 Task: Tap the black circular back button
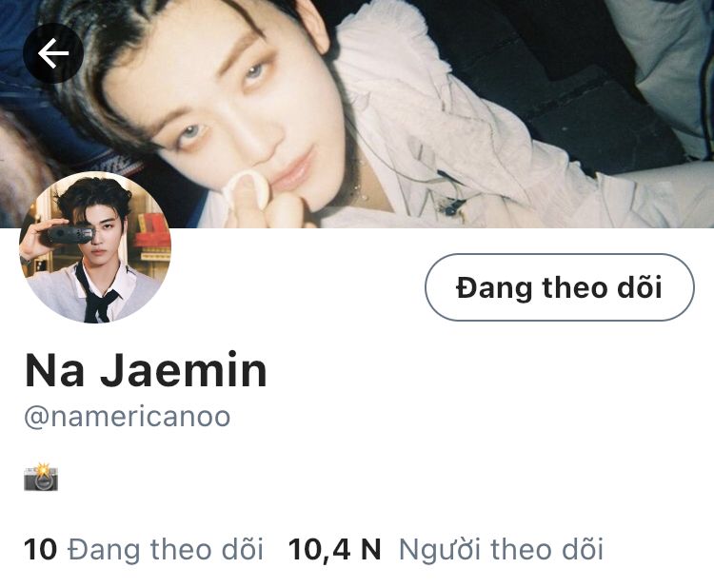click(x=53, y=53)
